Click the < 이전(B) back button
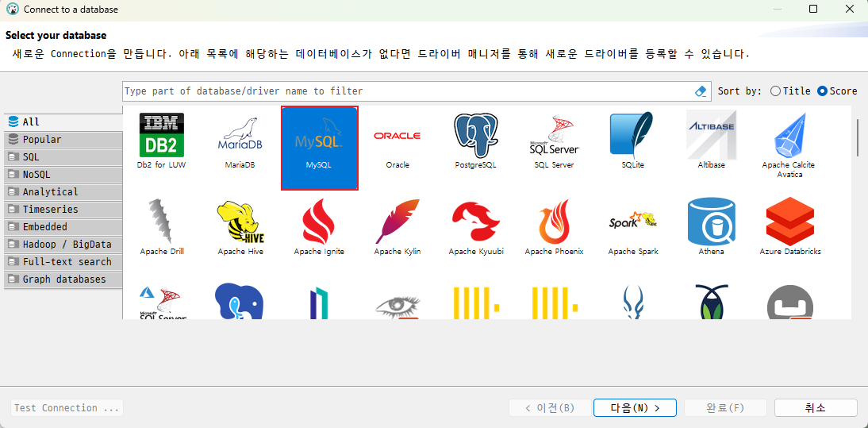This screenshot has height=428, width=868. coord(551,408)
